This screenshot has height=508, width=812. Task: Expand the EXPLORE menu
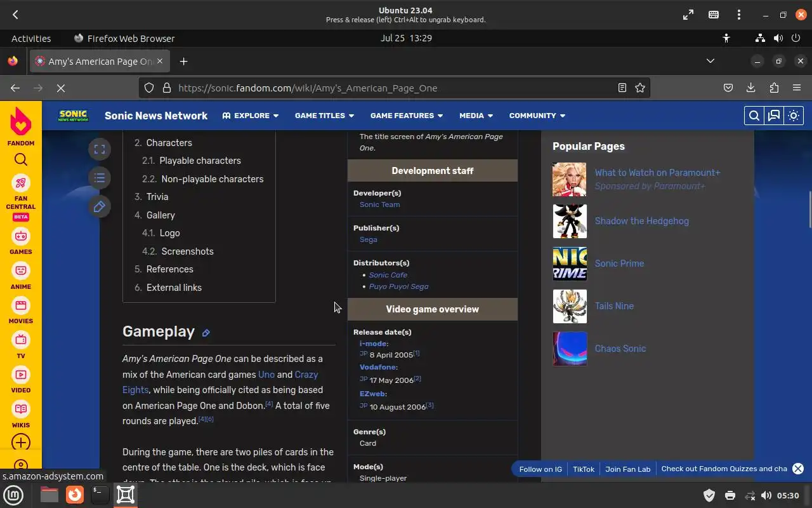(251, 116)
